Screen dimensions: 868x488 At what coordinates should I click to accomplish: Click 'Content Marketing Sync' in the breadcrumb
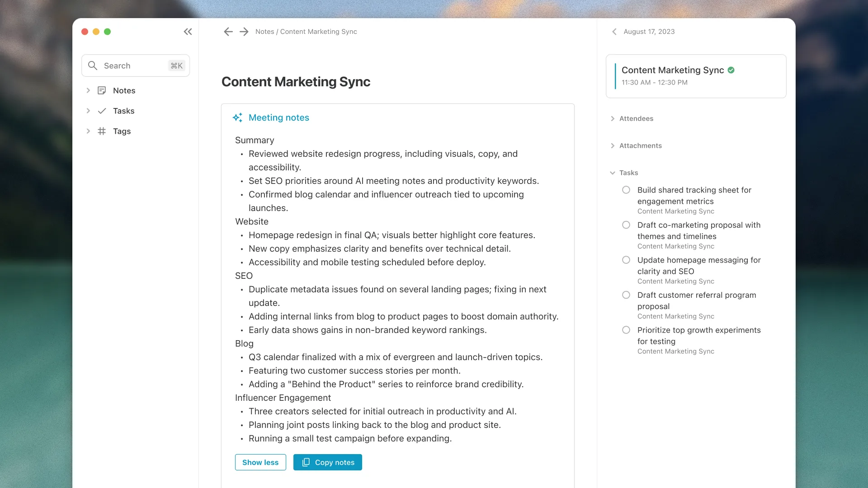coord(318,32)
